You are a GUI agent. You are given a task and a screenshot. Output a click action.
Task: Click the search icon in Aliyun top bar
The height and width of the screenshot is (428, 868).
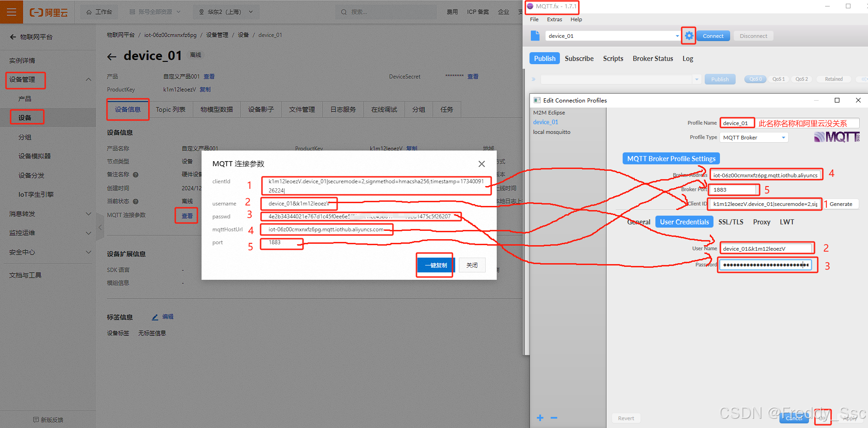344,12
